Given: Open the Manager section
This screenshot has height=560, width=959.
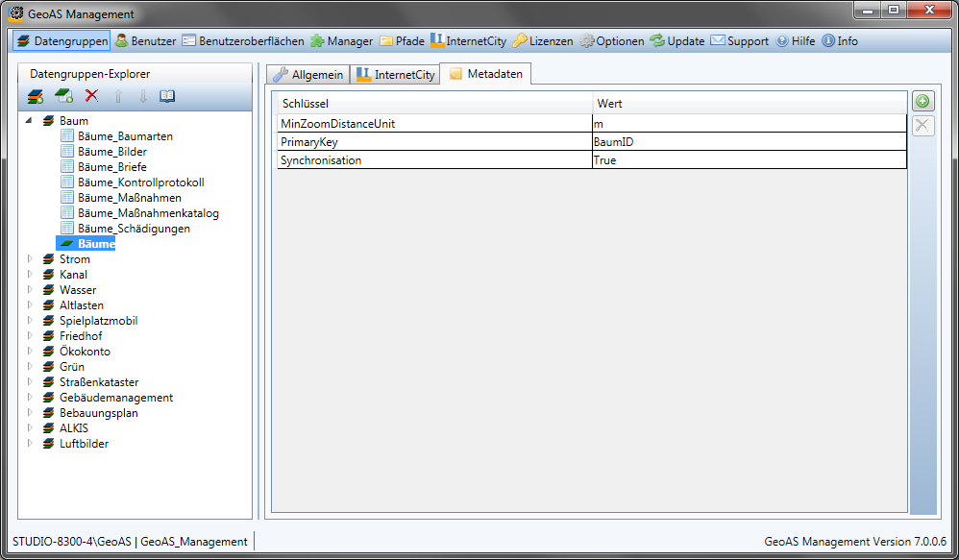Looking at the screenshot, I should 342,41.
